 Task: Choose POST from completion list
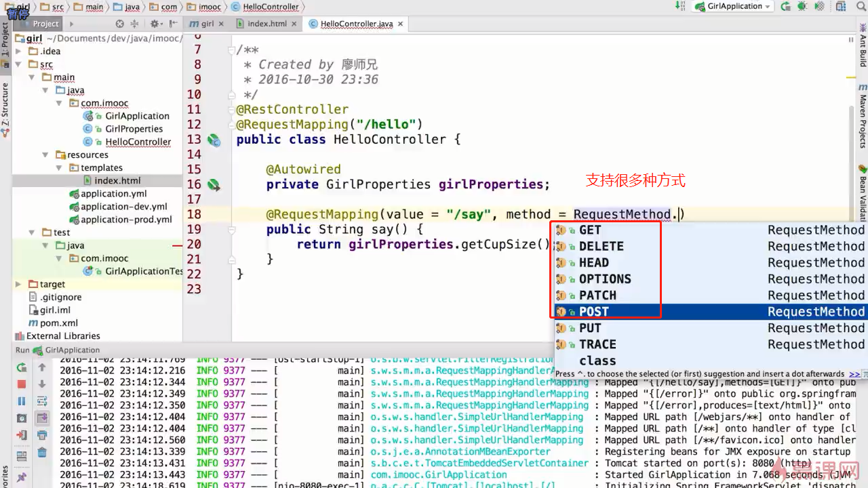point(711,312)
